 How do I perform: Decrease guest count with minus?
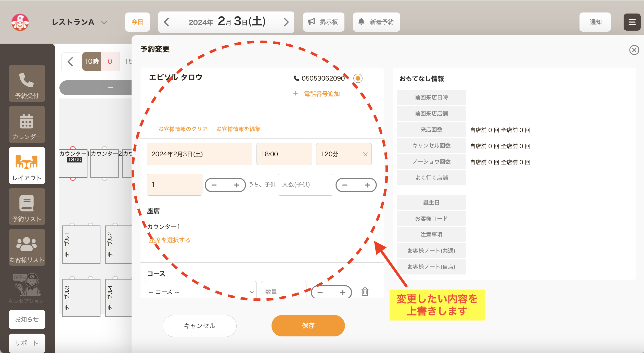(214, 185)
